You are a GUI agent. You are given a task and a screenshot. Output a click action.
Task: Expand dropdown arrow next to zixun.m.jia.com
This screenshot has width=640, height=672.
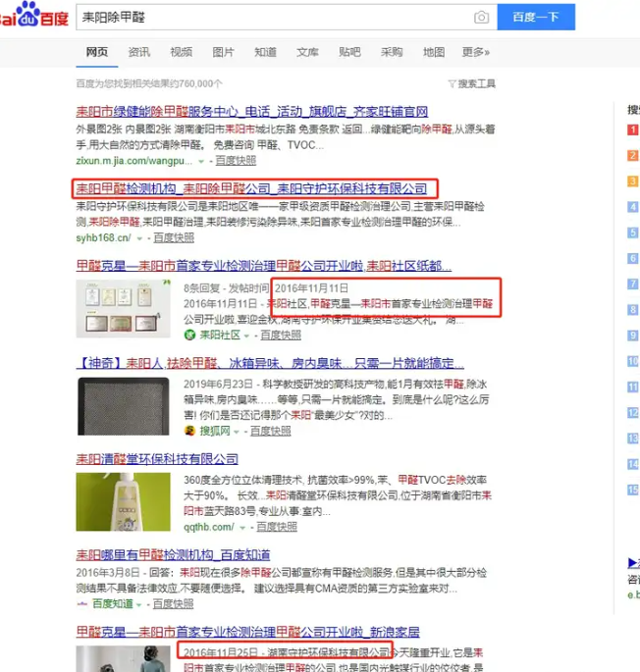tap(201, 162)
